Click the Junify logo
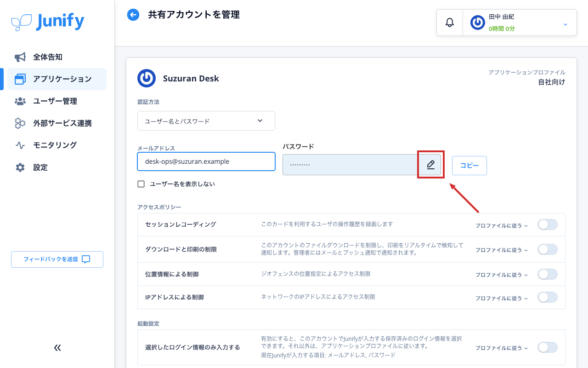Viewport: 588px width, 368px height. click(48, 22)
